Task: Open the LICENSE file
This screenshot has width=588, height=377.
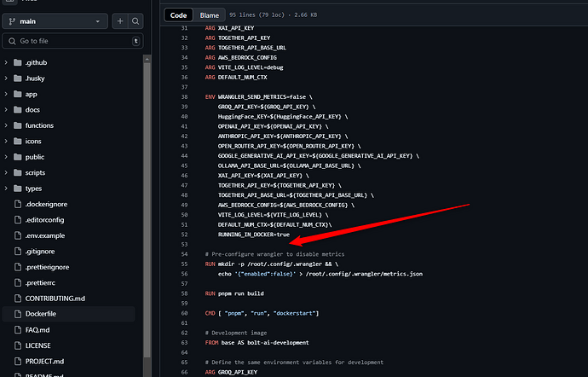Action: [x=37, y=345]
